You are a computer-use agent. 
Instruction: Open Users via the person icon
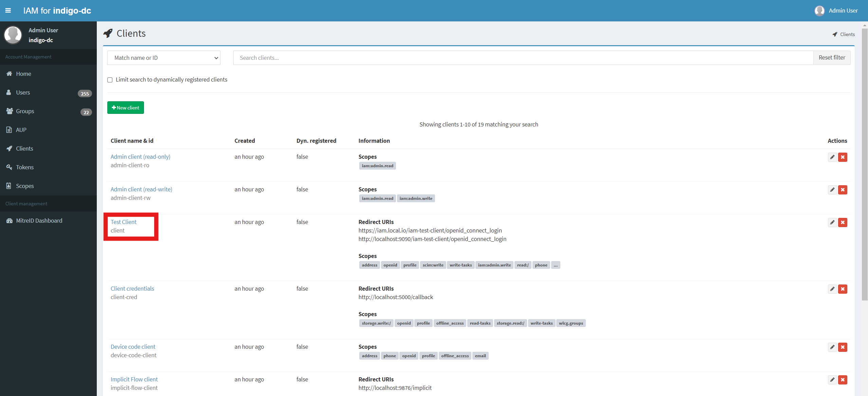(x=8, y=92)
